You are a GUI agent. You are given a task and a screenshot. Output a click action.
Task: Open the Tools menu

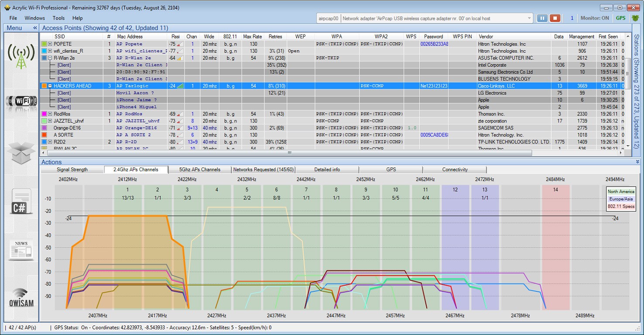tap(58, 18)
